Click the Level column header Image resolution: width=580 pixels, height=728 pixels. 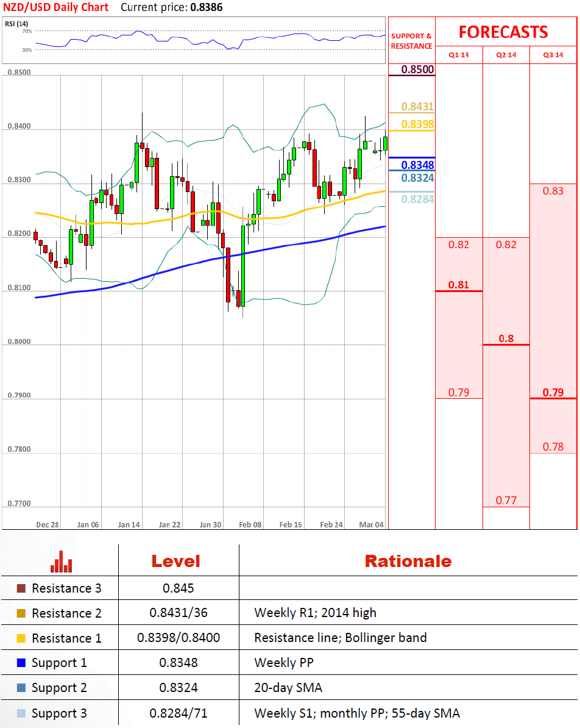click(x=175, y=562)
